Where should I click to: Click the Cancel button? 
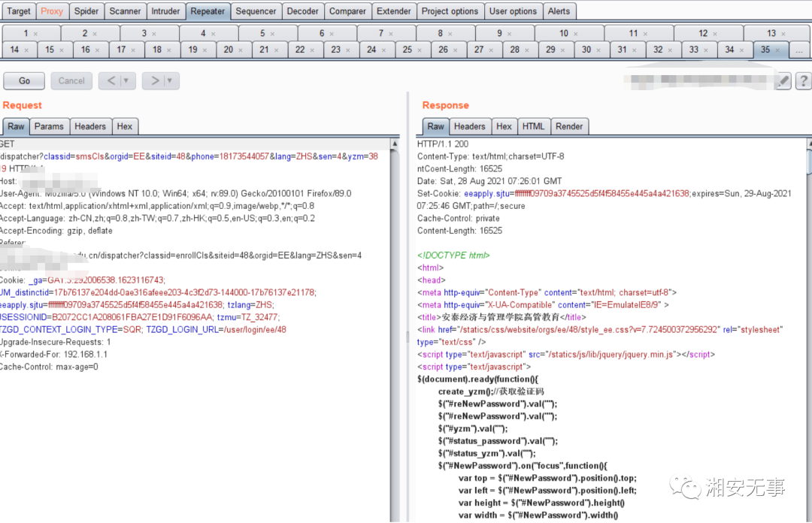coord(71,81)
